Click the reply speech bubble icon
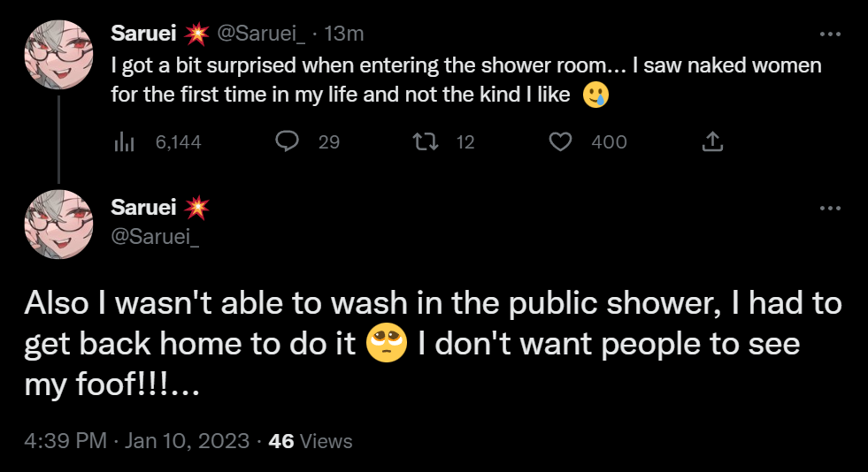The width and height of the screenshot is (868, 472). point(287,141)
